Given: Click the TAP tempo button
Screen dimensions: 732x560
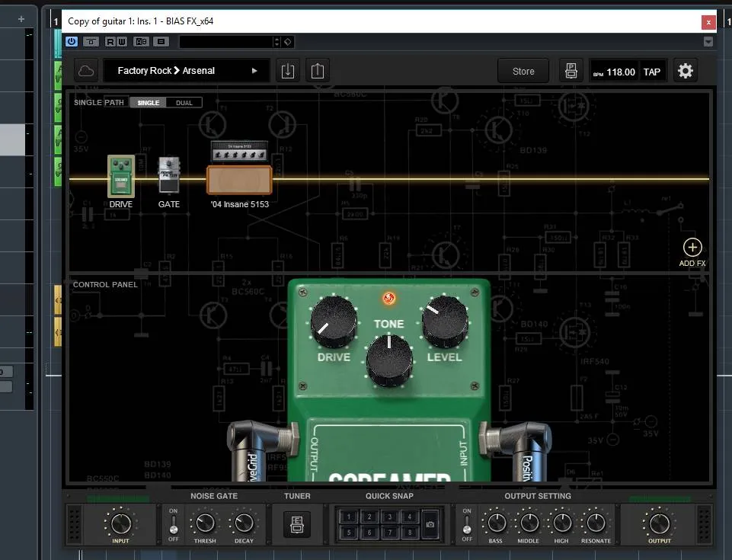Looking at the screenshot, I should click(x=652, y=72).
